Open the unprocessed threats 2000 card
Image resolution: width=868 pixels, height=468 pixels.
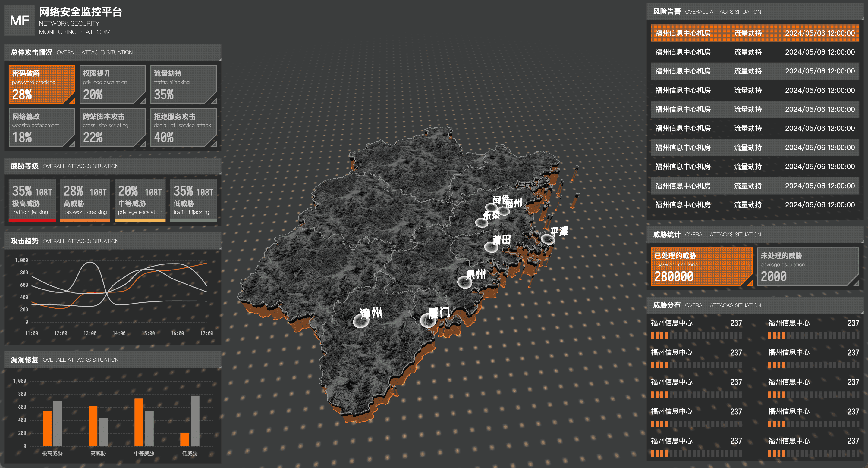coord(808,267)
